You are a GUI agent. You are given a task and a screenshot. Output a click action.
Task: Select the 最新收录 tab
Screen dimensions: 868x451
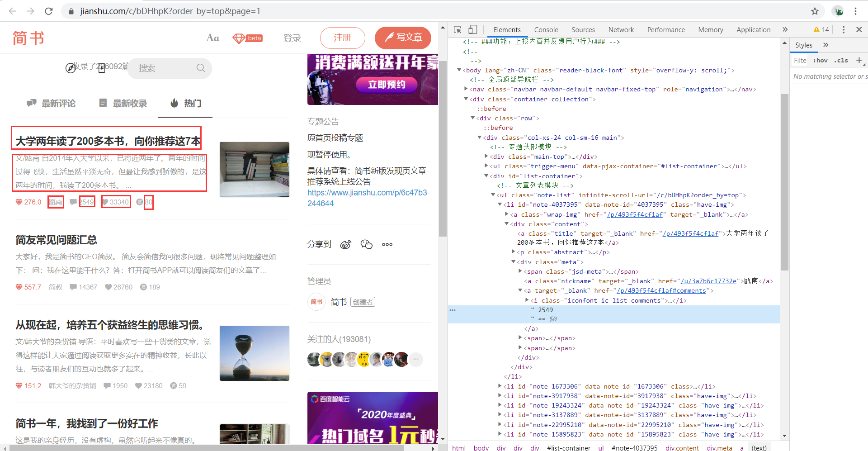[123, 104]
